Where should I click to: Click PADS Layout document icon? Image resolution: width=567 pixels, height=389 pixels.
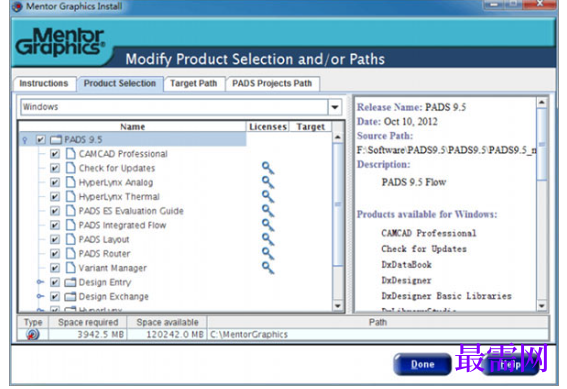point(71,239)
